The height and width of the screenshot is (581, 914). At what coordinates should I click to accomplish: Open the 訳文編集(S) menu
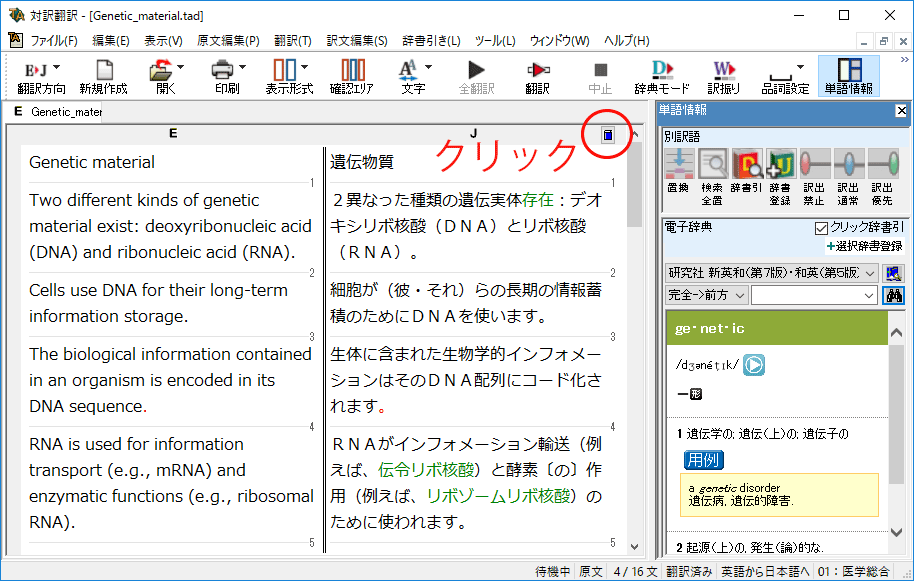[357, 41]
